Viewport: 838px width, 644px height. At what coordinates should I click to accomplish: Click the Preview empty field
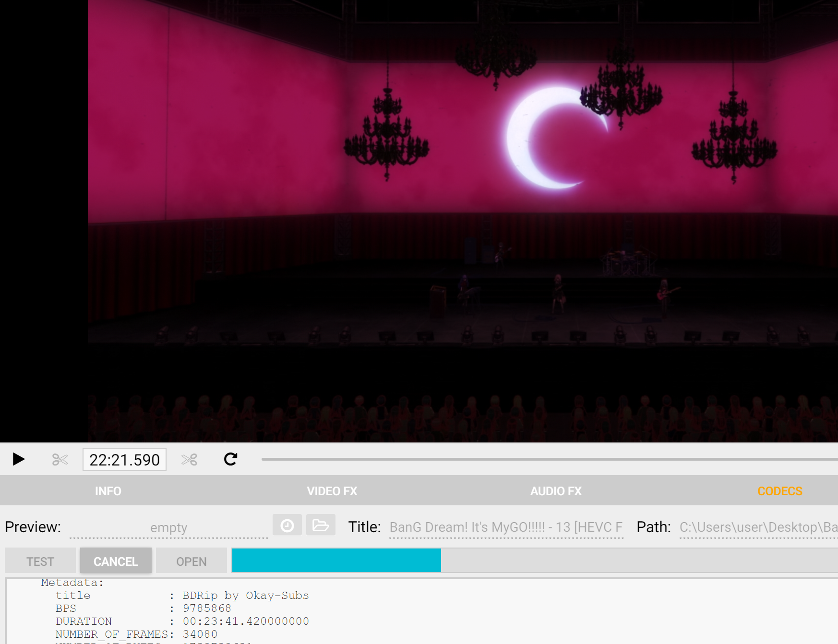pos(168,527)
